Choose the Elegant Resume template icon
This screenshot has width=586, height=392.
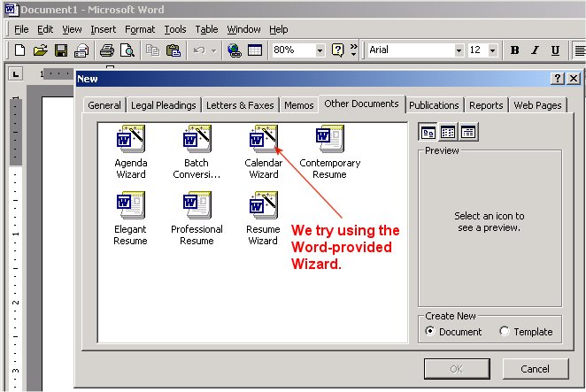click(130, 206)
